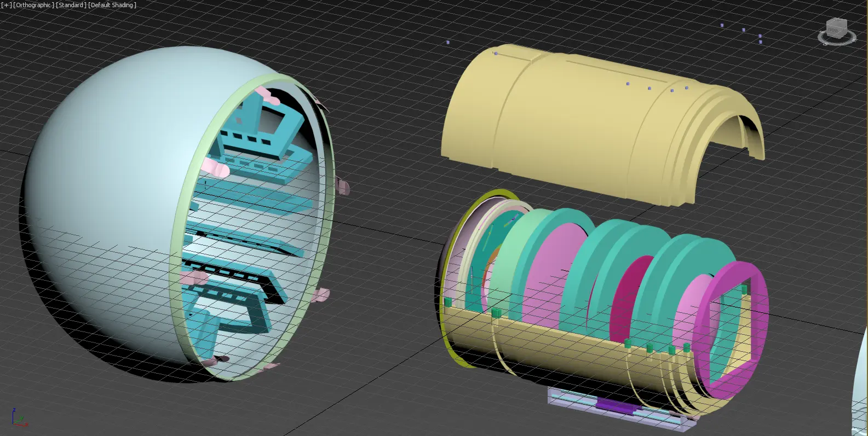Select the light blue sphere shell
Viewport: 868px width, 436px height.
pyautogui.click(x=110, y=164)
